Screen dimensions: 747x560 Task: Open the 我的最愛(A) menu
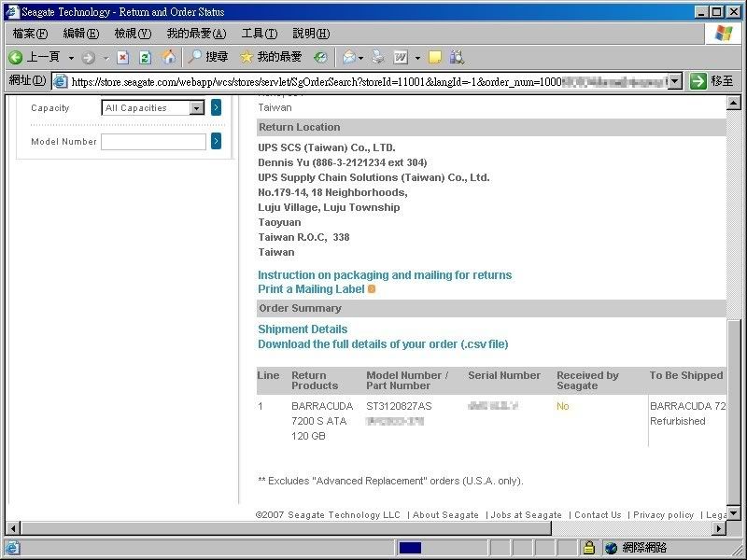[x=196, y=34]
